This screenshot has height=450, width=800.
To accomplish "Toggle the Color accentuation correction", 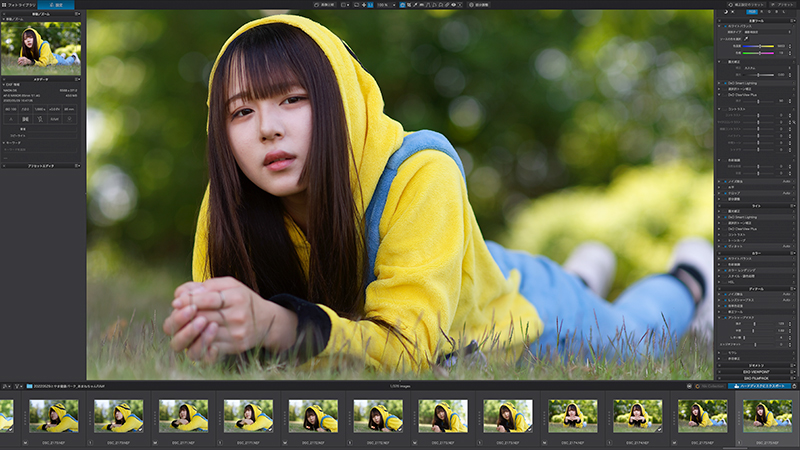I will pos(725,160).
